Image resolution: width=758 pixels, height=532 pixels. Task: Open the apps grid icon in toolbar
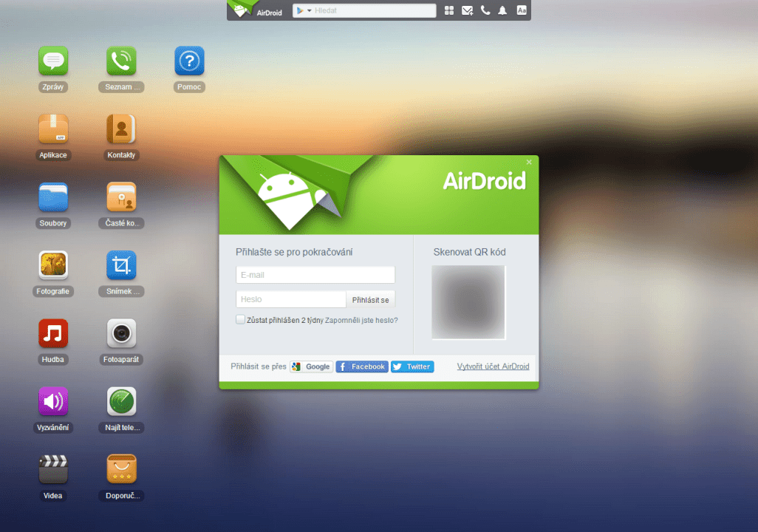pos(449,10)
